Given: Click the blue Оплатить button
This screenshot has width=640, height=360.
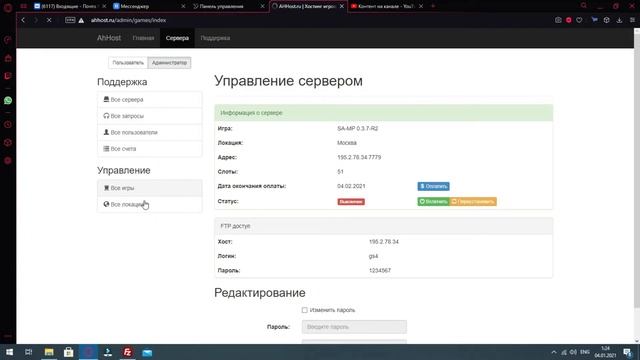Looking at the screenshot, I should tap(433, 186).
